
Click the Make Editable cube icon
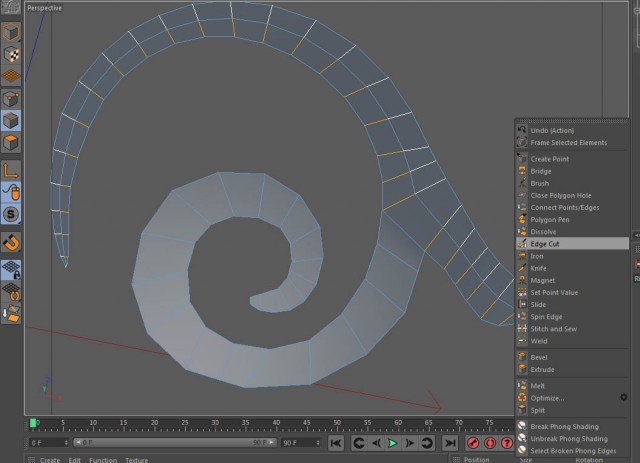coord(11,32)
